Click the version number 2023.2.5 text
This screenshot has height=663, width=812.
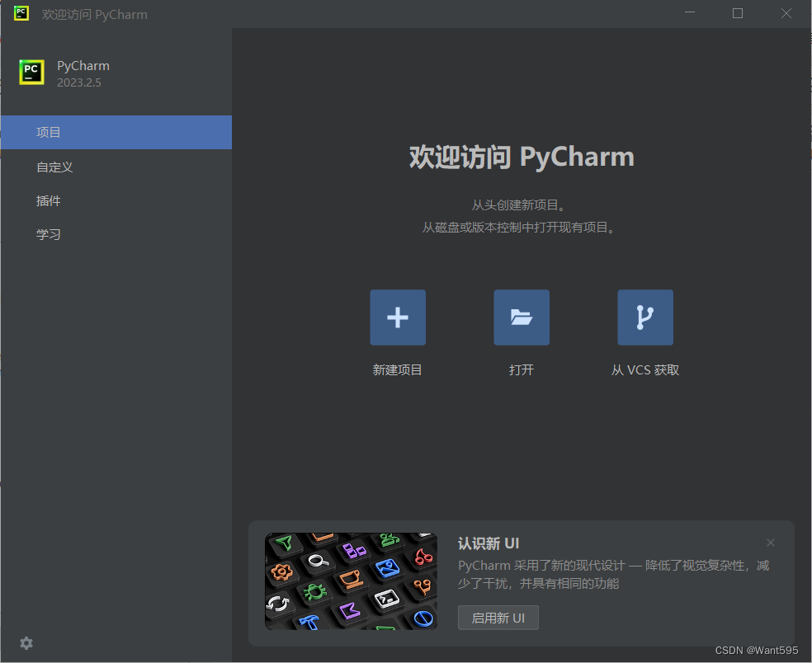tap(78, 82)
